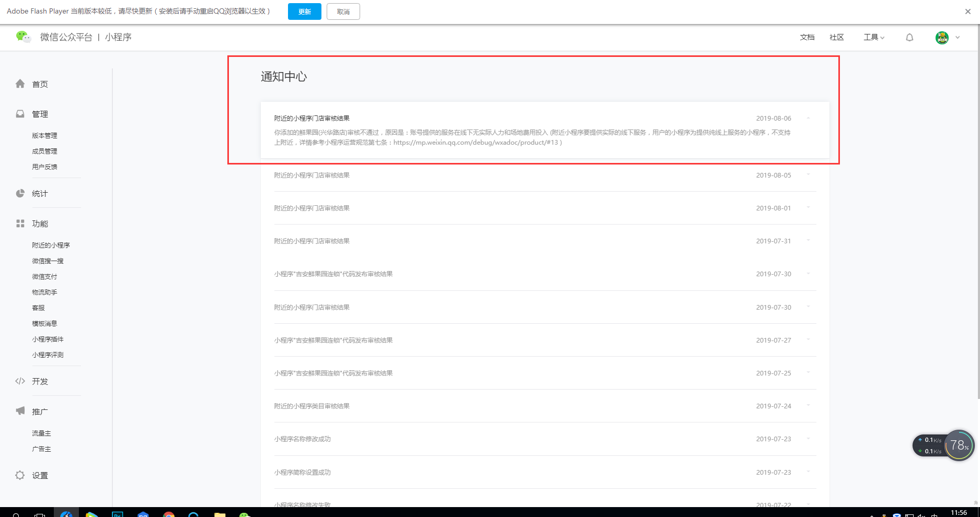
Task: Click the 78% memory accelerator ball
Action: [x=959, y=445]
